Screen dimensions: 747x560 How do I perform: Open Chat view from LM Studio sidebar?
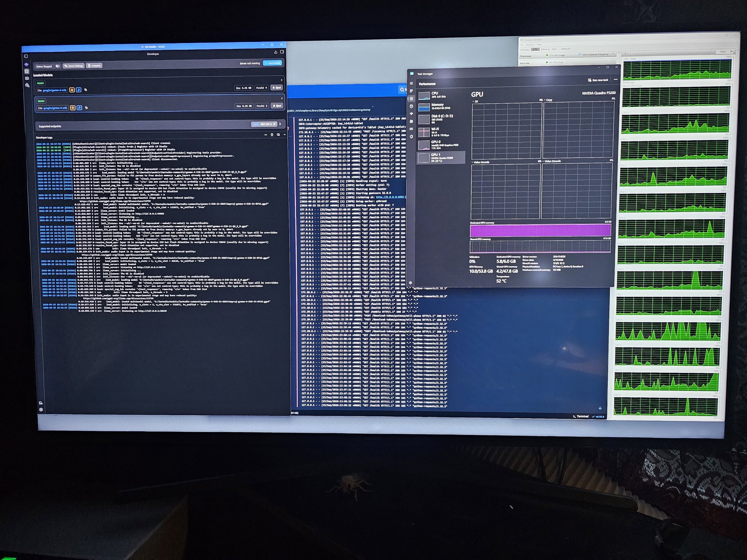click(x=26, y=65)
